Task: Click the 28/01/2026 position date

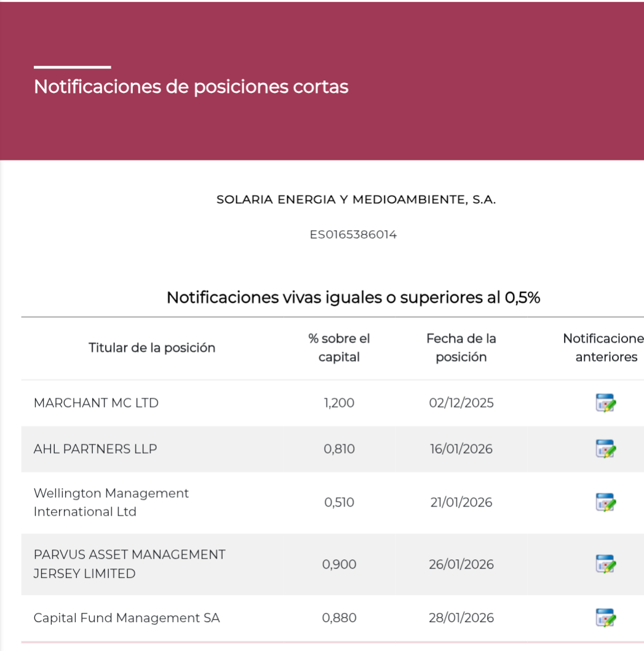Action: [x=461, y=618]
